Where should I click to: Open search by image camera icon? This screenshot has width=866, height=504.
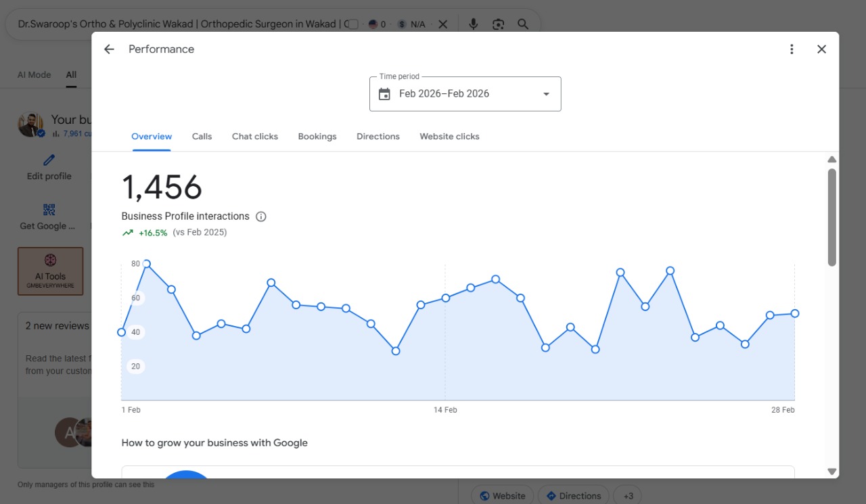click(x=499, y=24)
